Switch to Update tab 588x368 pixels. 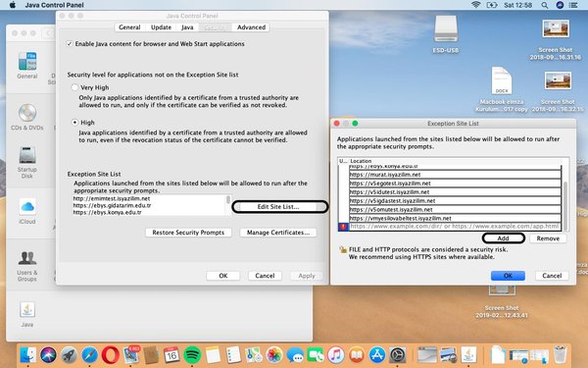click(x=161, y=27)
